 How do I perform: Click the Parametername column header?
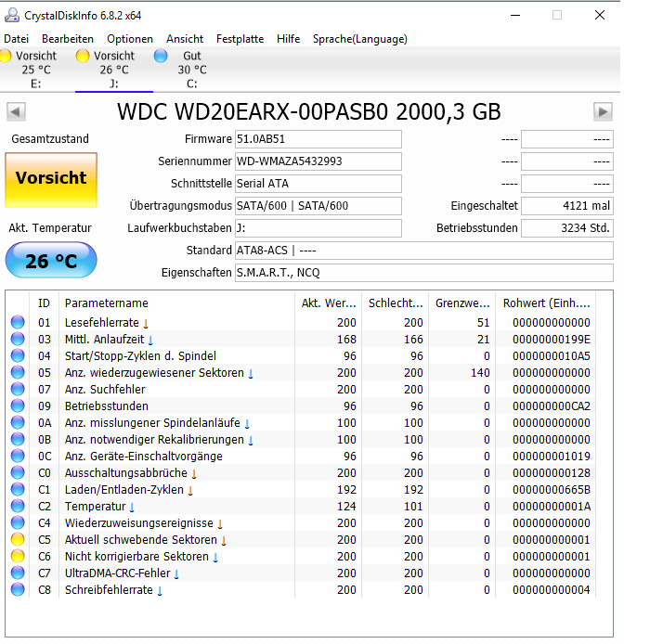[x=176, y=303]
